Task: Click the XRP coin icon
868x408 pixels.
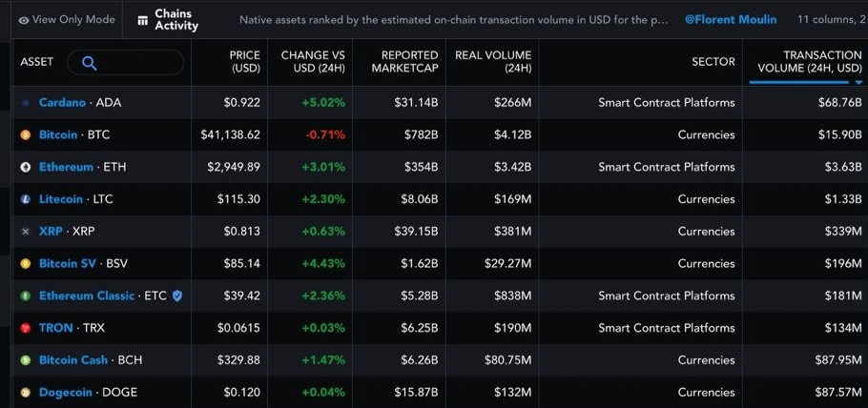Action: point(26,232)
